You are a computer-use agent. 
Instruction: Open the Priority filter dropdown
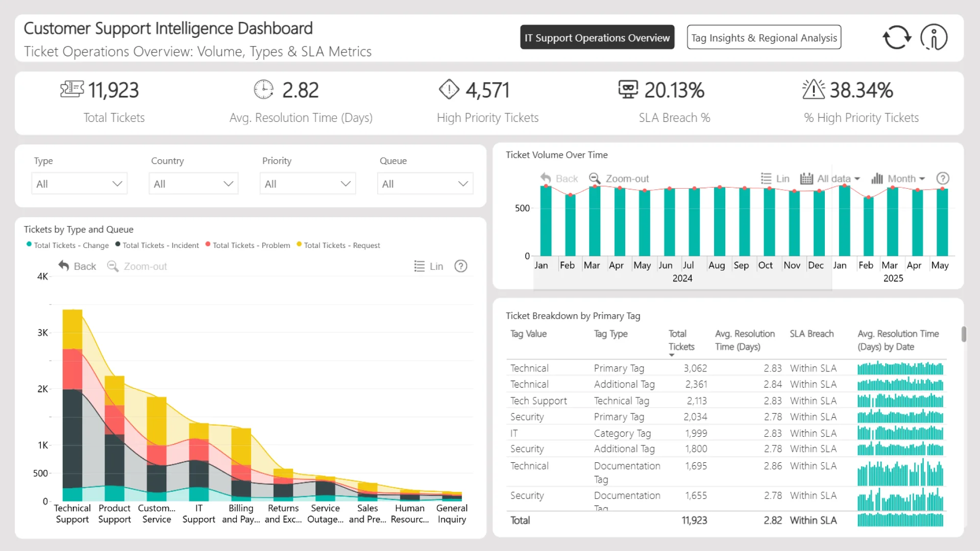[x=308, y=184]
